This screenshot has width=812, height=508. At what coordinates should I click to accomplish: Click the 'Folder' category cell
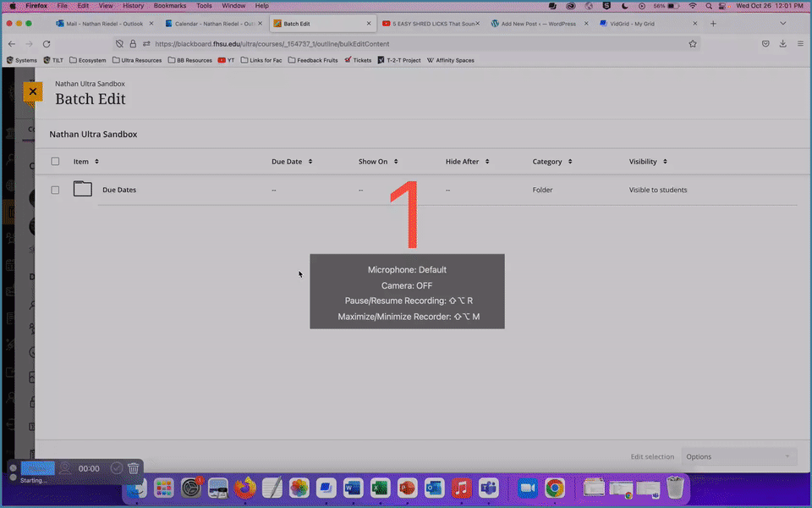click(x=542, y=190)
